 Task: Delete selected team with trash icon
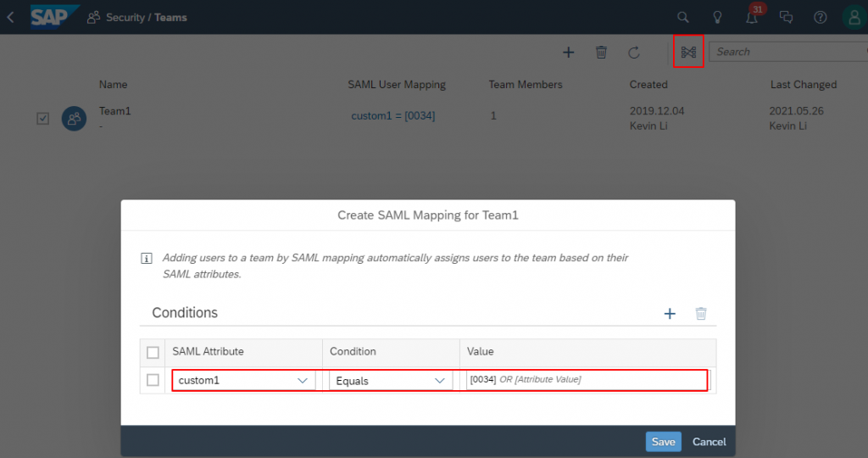(601, 52)
